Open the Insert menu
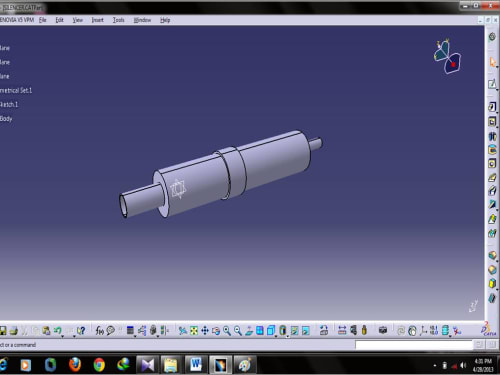The image size is (500, 375). pyautogui.click(x=97, y=20)
